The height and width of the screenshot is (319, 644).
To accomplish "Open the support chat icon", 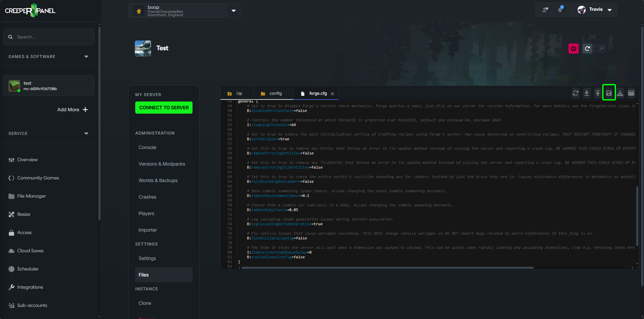I will coord(545,9).
